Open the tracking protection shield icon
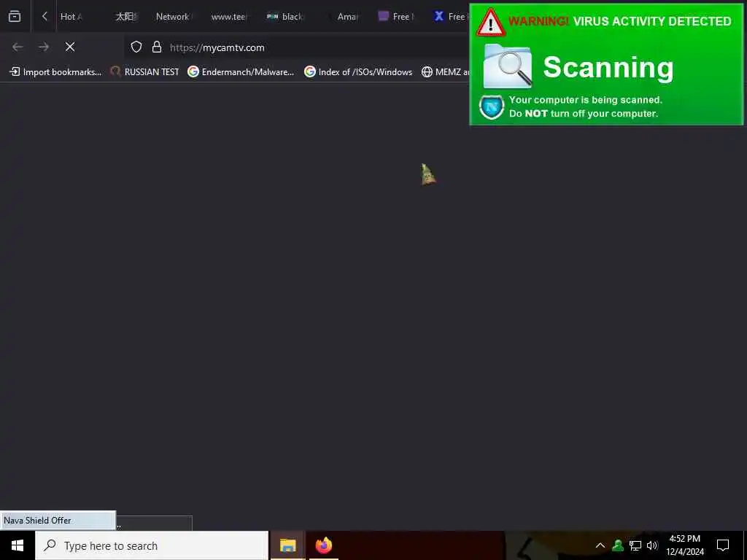 136,47
